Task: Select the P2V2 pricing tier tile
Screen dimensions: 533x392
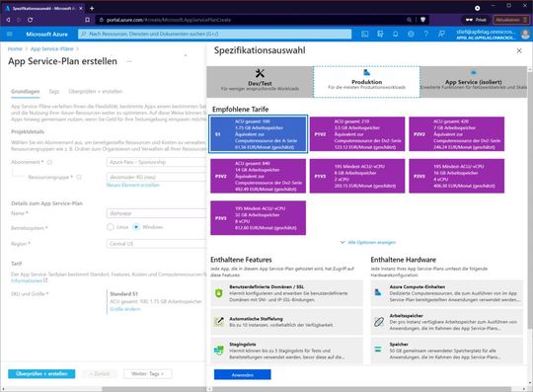Action: [457, 134]
